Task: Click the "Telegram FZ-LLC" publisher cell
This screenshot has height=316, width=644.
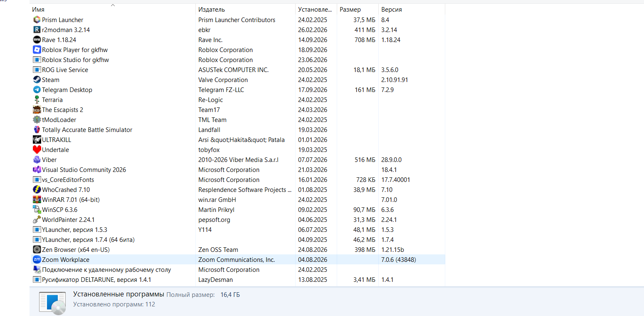Action: click(x=221, y=90)
